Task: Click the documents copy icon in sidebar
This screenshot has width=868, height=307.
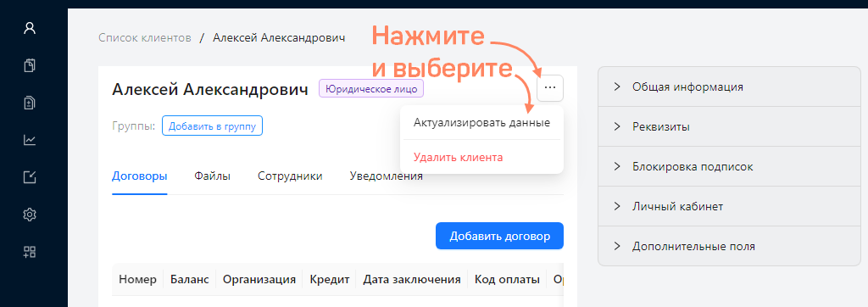Action: [30, 65]
